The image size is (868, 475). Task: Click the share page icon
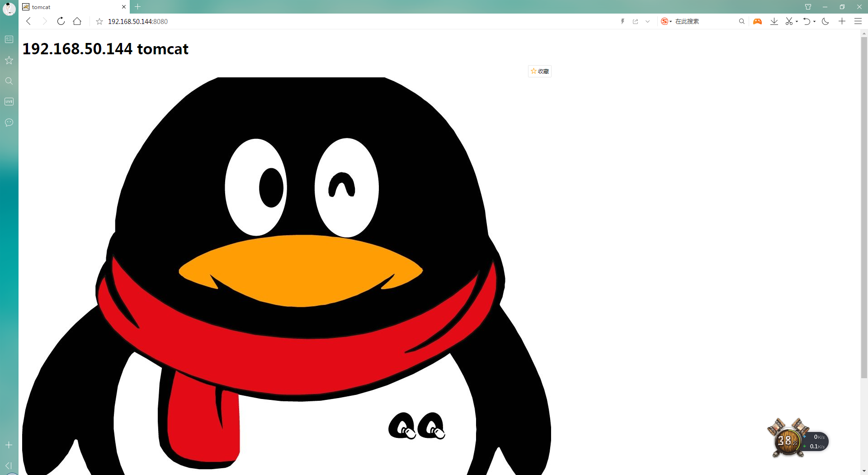point(635,21)
